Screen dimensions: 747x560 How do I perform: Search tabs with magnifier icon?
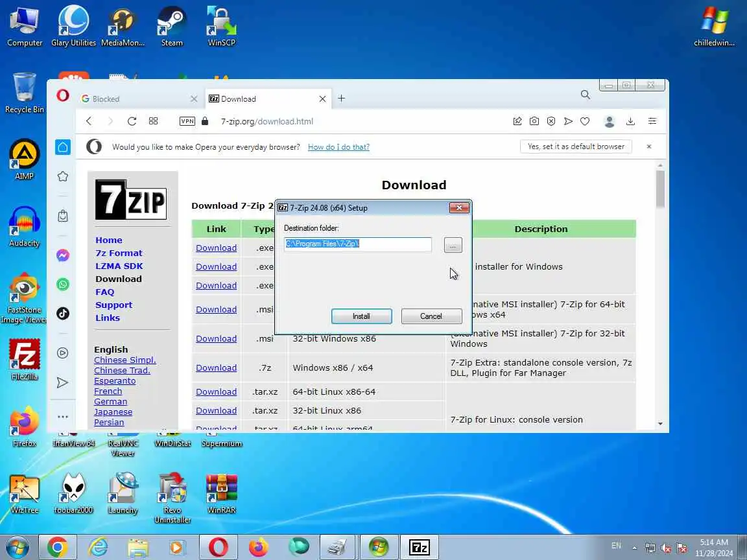[586, 95]
